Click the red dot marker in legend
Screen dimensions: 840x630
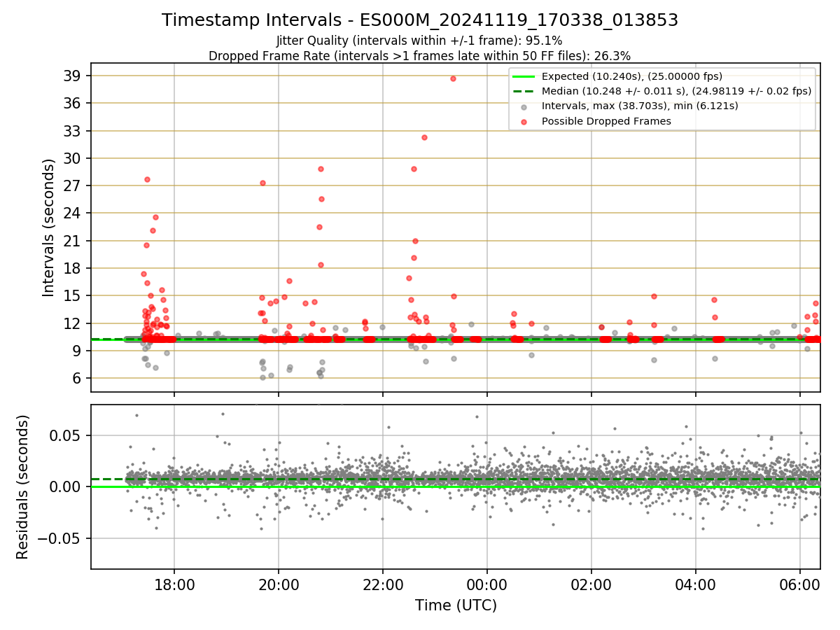click(x=524, y=122)
